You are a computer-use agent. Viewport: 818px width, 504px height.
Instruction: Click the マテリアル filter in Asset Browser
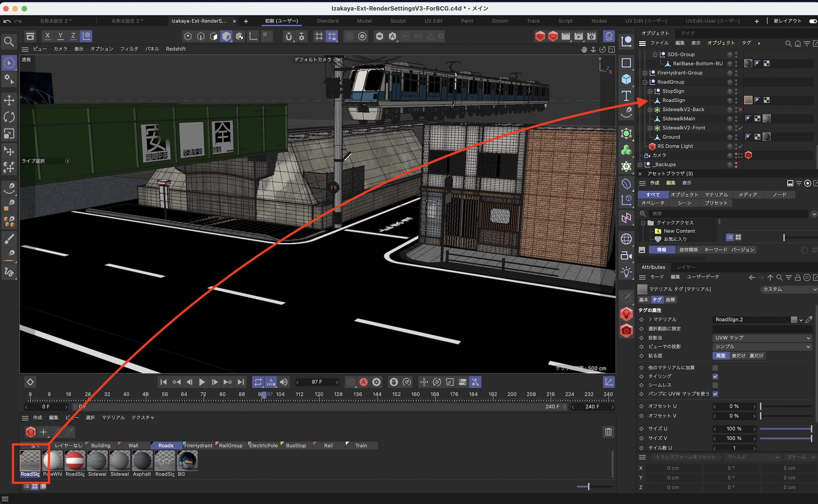coord(716,195)
